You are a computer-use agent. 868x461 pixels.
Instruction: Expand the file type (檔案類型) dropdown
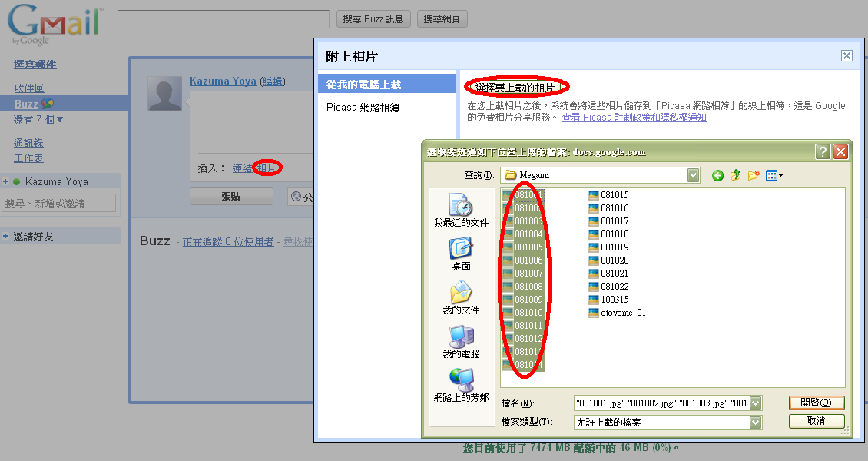tap(756, 423)
